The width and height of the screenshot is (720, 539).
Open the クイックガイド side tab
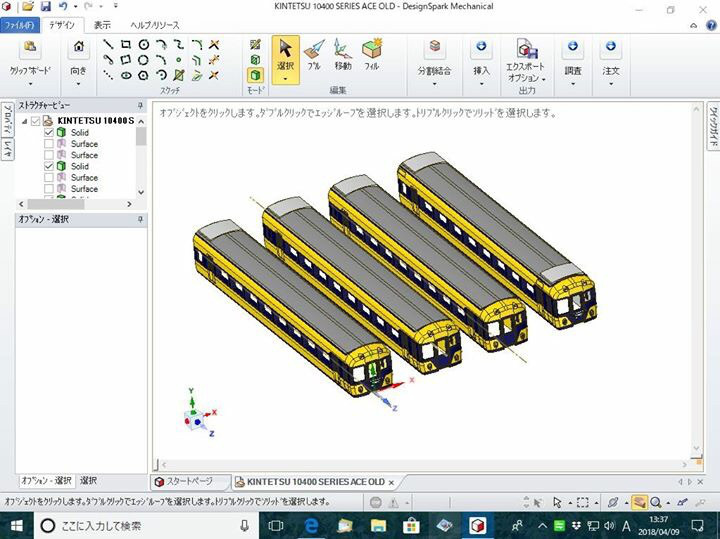coord(713,127)
